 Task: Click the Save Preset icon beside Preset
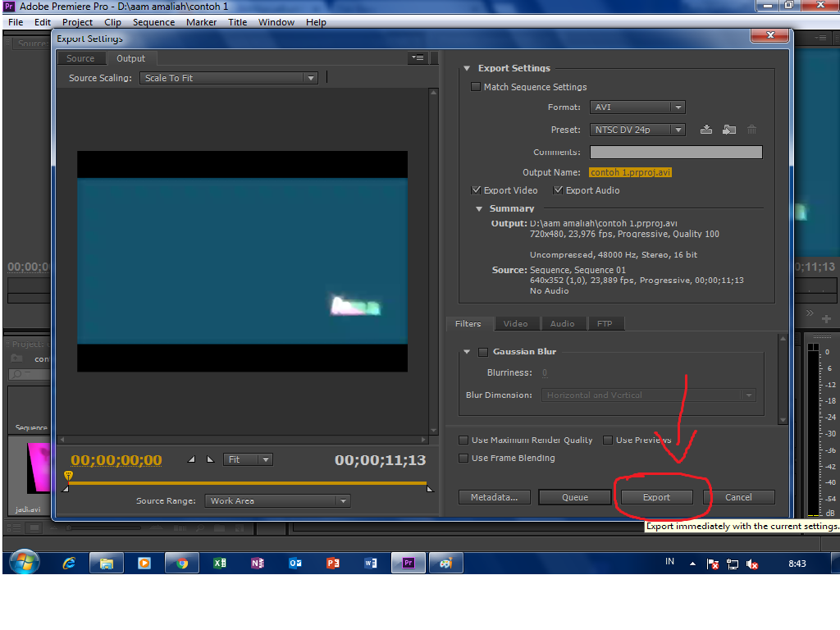point(706,129)
